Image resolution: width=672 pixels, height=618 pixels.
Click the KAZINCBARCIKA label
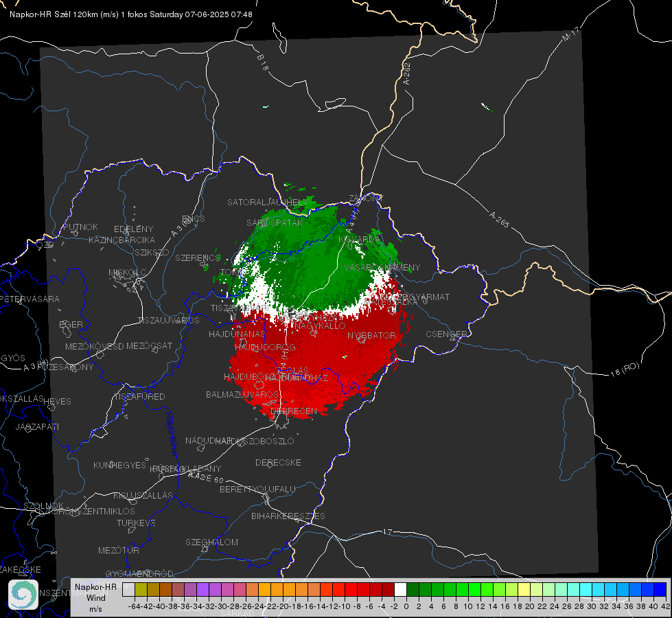pos(121,240)
